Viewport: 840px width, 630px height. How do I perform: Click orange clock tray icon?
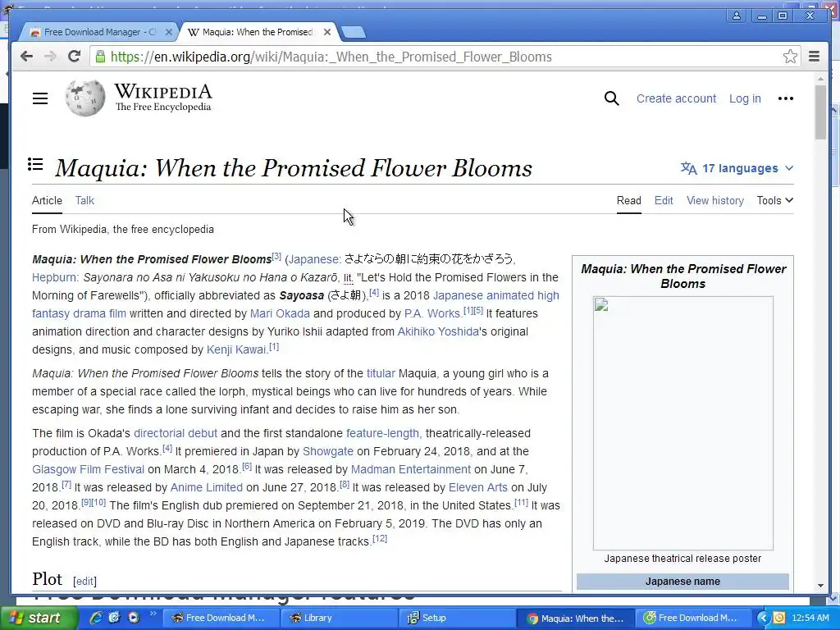pos(779,619)
